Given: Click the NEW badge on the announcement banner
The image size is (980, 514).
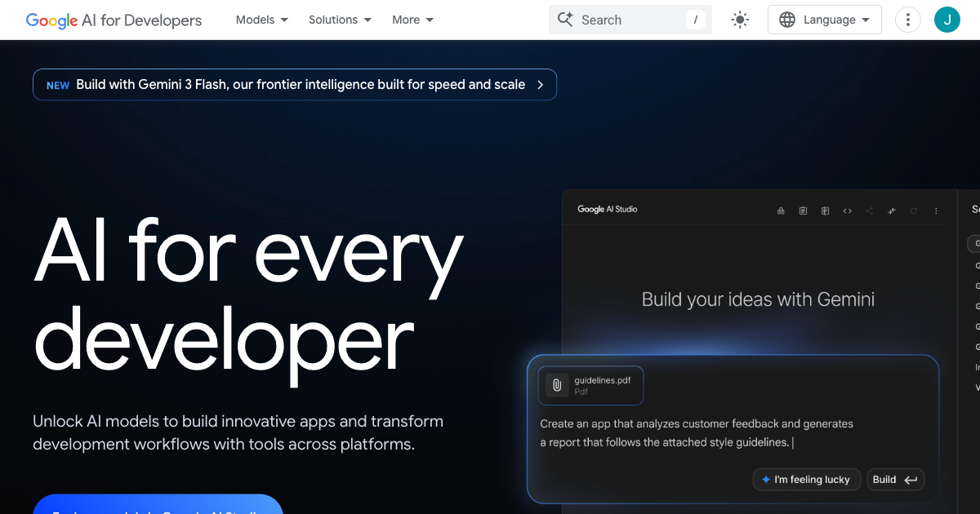Looking at the screenshot, I should pyautogui.click(x=58, y=85).
